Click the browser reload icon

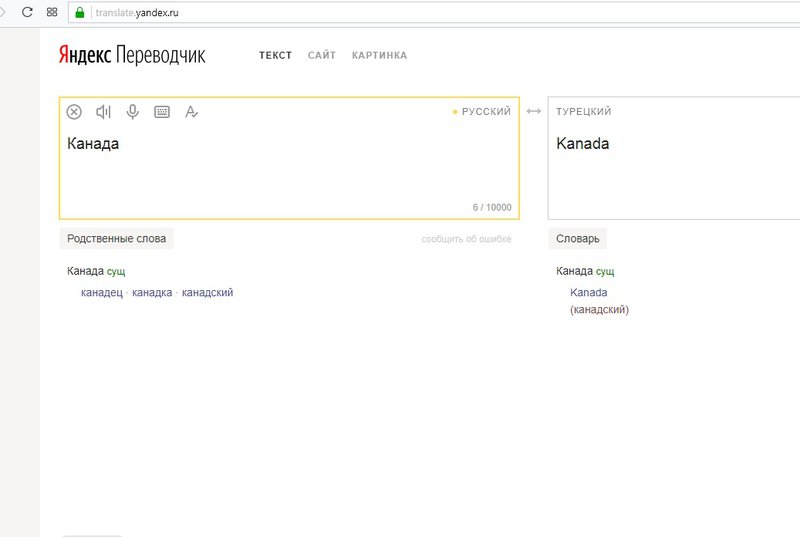pyautogui.click(x=27, y=12)
